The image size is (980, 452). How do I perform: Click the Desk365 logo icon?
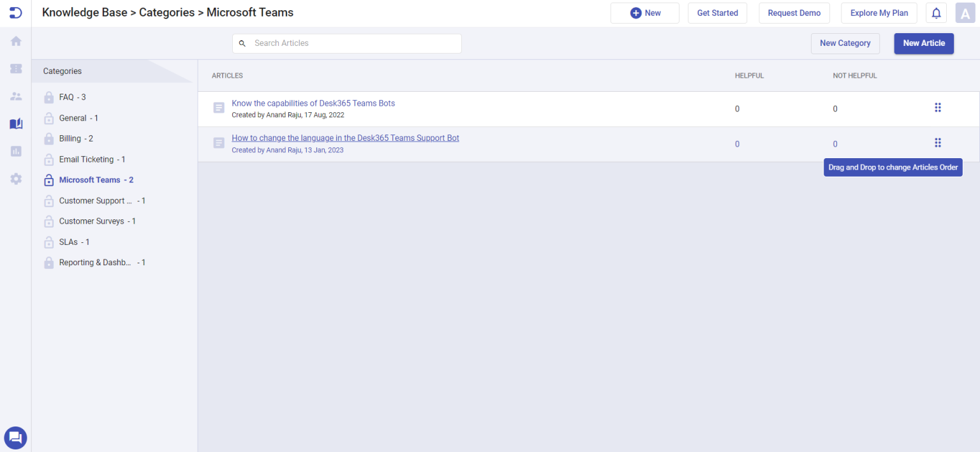(15, 13)
